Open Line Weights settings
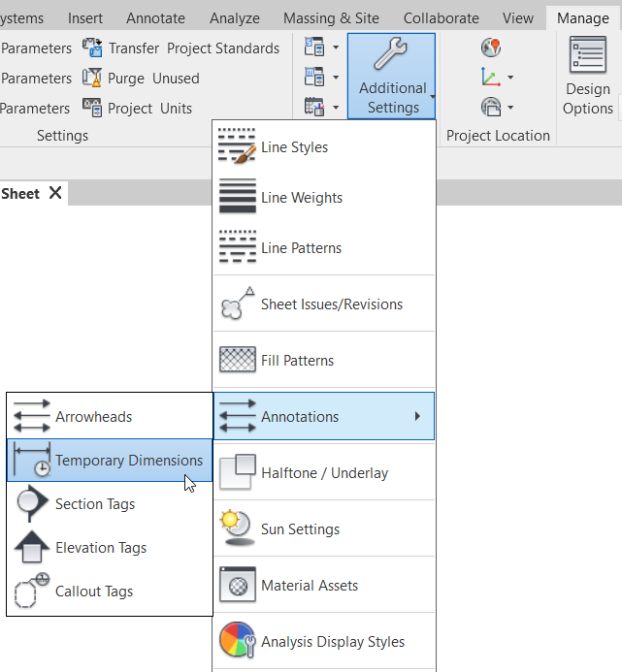Image resolution: width=622 pixels, height=672 pixels. tap(301, 198)
